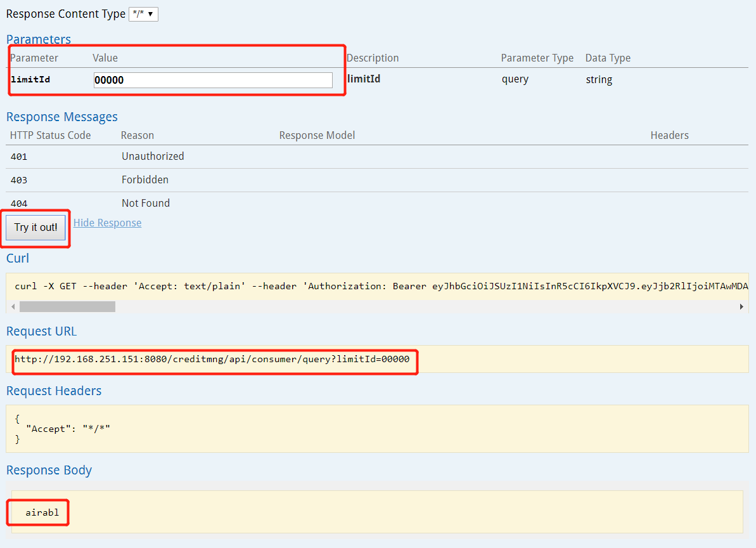
Task: Click the Parameters section heading
Action: click(x=38, y=39)
